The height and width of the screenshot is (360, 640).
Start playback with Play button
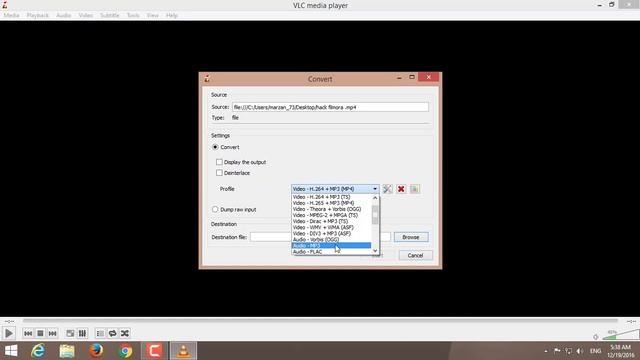coord(9,333)
